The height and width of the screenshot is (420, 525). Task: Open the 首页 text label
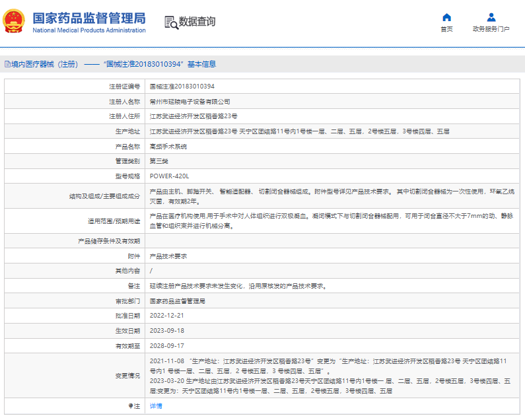tap(446, 29)
